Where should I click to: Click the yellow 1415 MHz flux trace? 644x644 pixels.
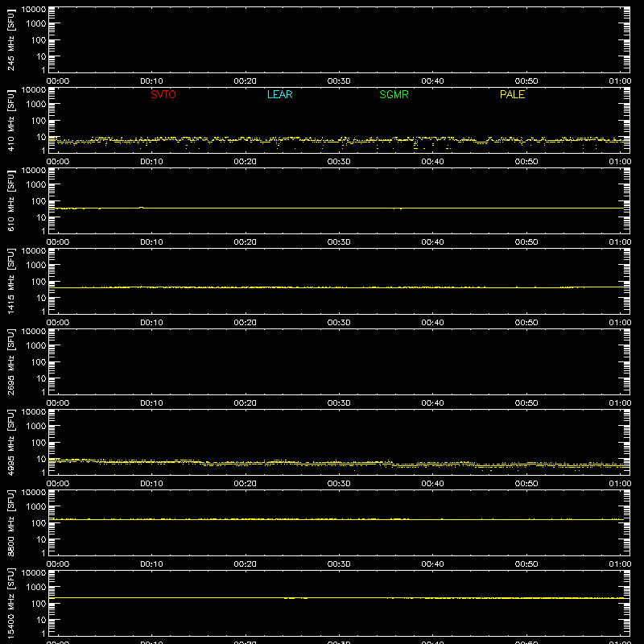click(336, 287)
